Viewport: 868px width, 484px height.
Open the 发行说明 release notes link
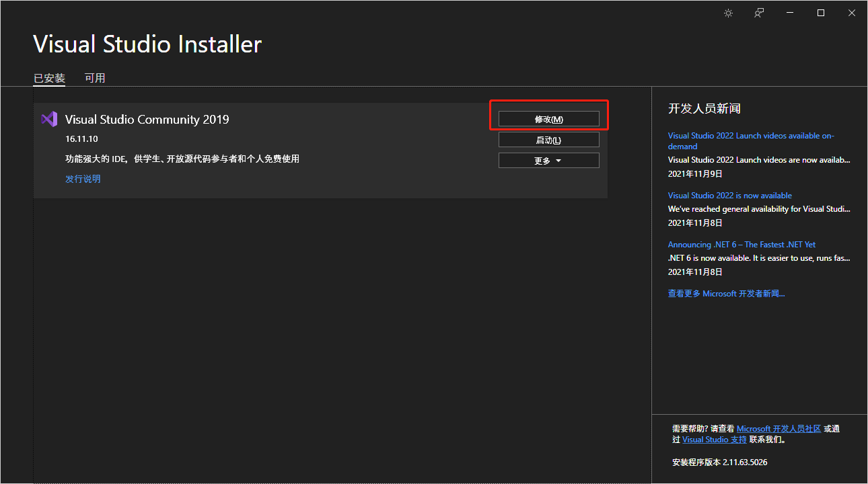[x=83, y=178]
